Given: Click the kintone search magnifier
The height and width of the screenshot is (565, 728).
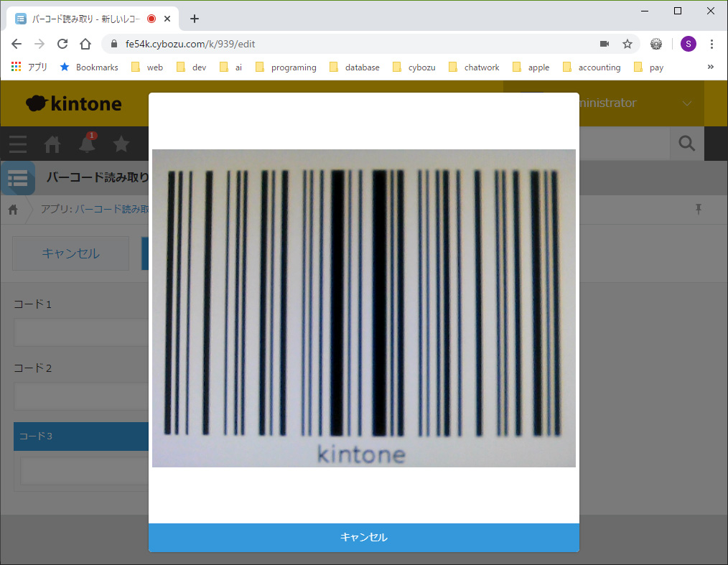Looking at the screenshot, I should [687, 144].
